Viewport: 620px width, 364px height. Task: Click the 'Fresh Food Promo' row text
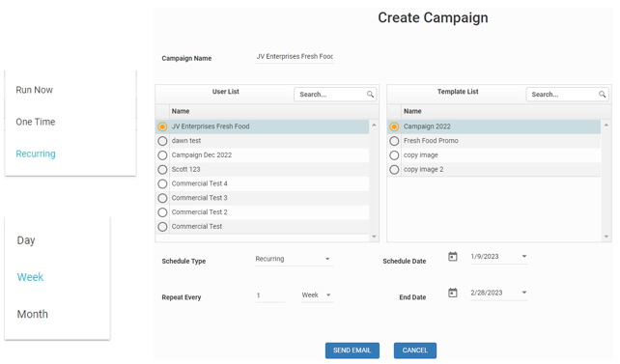pyautogui.click(x=431, y=141)
